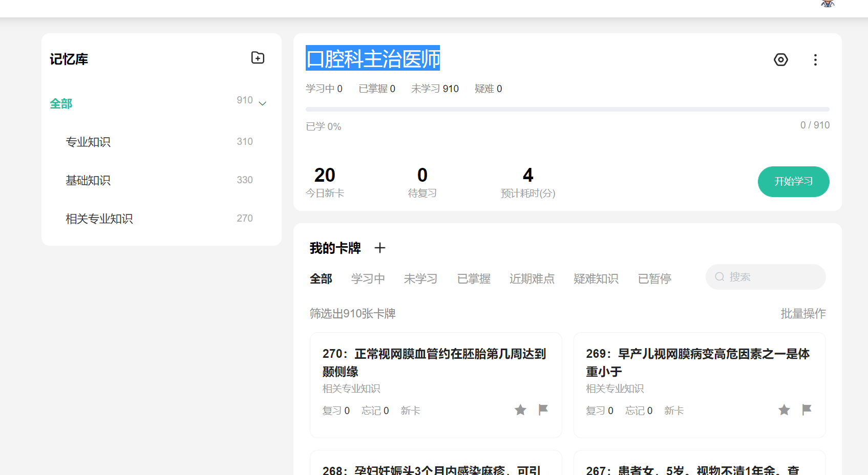Image resolution: width=868 pixels, height=475 pixels.
Task: Click the search magnifier icon
Action: point(719,277)
